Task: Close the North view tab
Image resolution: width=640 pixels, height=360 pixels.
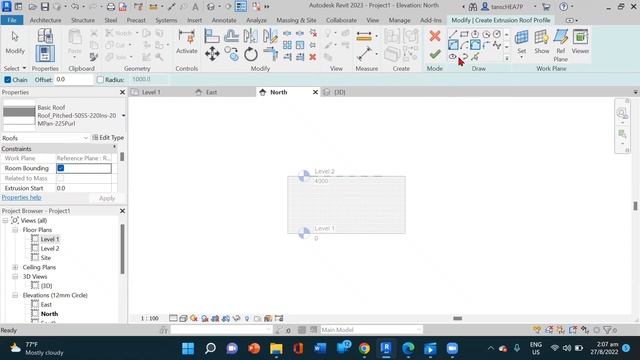Action: coord(315,92)
